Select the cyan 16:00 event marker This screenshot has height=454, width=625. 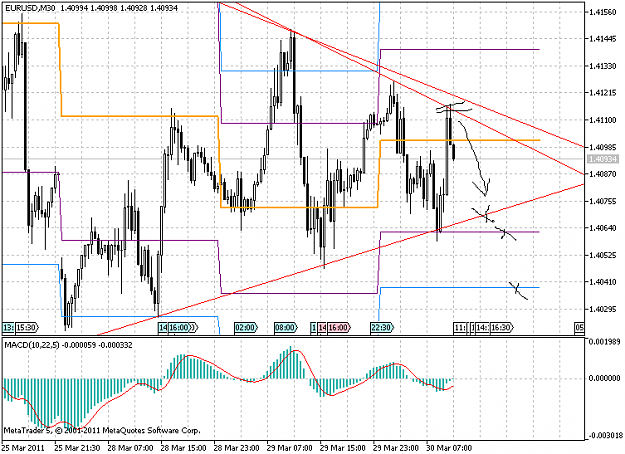point(180,328)
